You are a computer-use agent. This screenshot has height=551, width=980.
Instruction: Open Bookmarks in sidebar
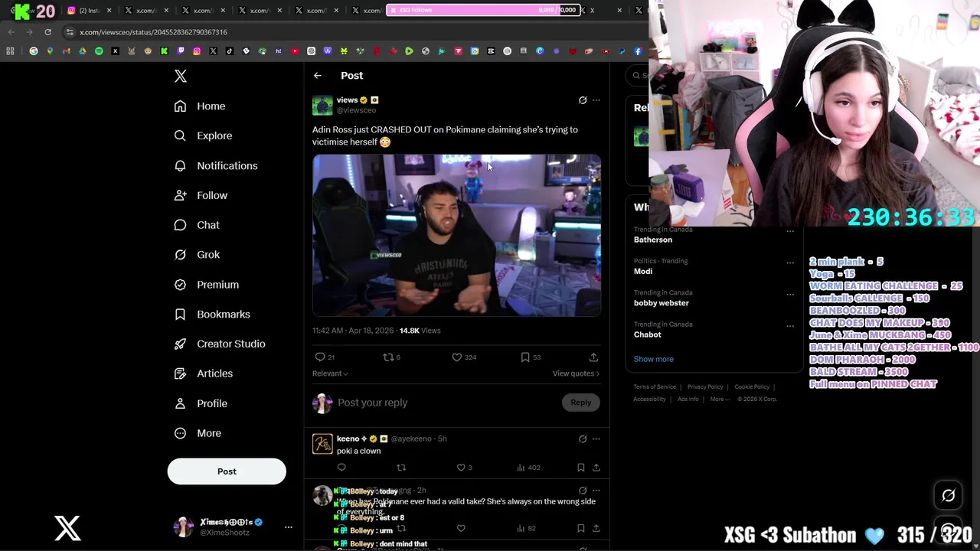[212, 315]
